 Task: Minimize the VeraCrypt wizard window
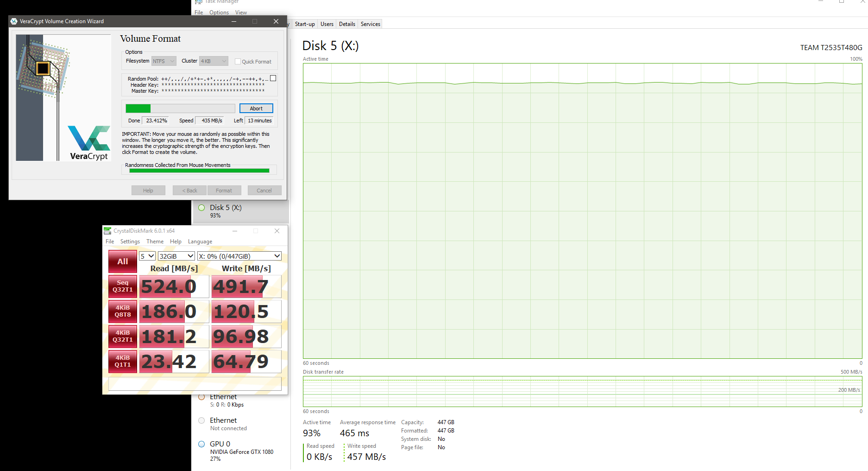click(x=234, y=21)
